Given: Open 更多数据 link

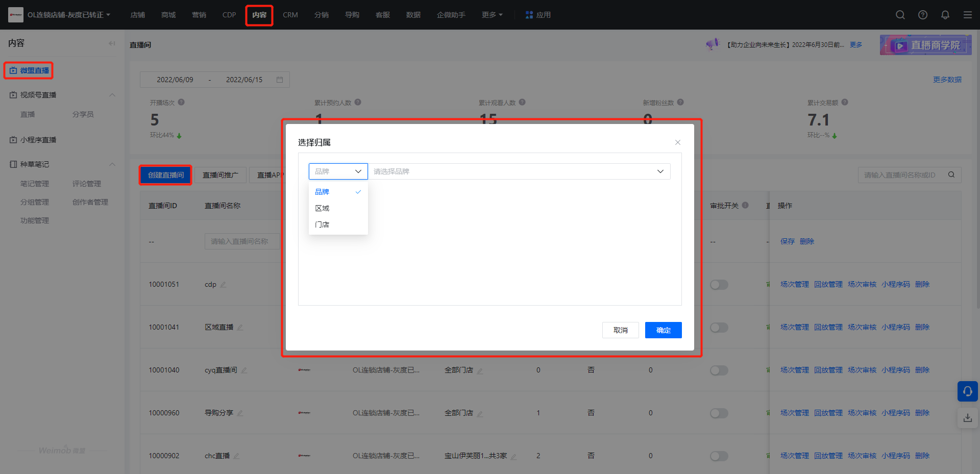Looking at the screenshot, I should (947, 80).
